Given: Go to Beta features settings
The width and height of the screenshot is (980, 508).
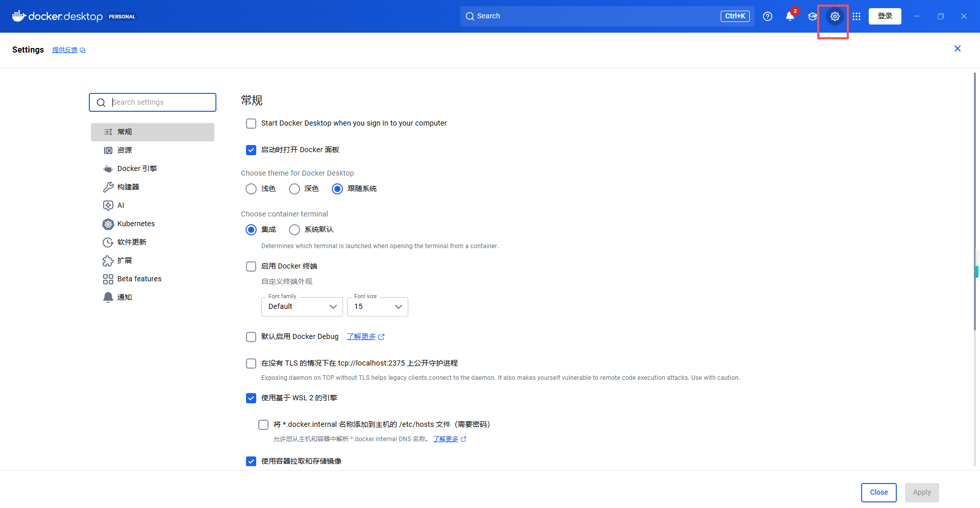Looking at the screenshot, I should click(153, 279).
